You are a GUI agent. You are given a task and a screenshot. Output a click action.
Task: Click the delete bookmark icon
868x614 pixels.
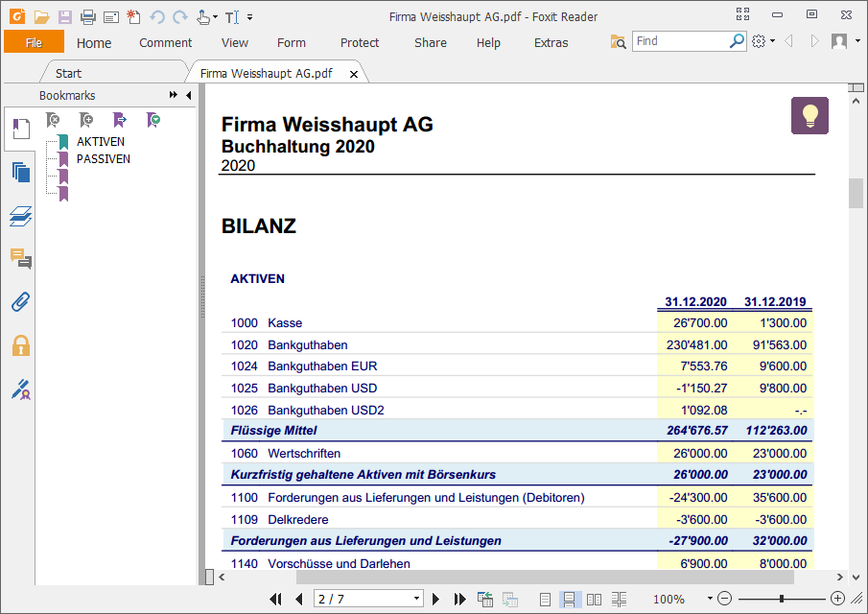point(53,120)
